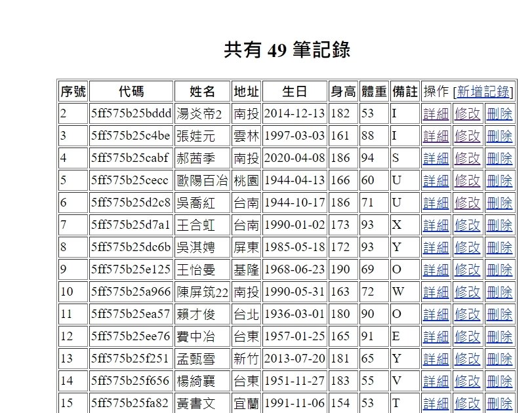The width and height of the screenshot is (532, 413).
Task: Click 修改 for 費中冶
Action: pyautogui.click(x=468, y=337)
